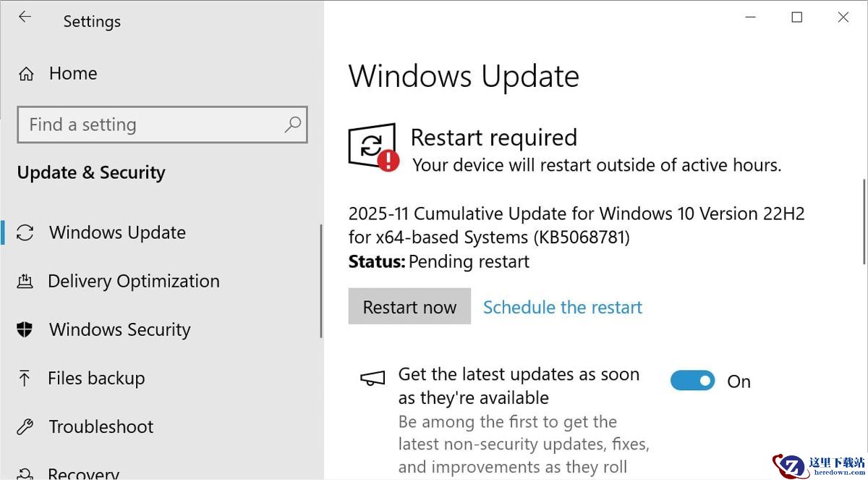
Task: Maximize the Settings window
Action: pyautogui.click(x=796, y=17)
